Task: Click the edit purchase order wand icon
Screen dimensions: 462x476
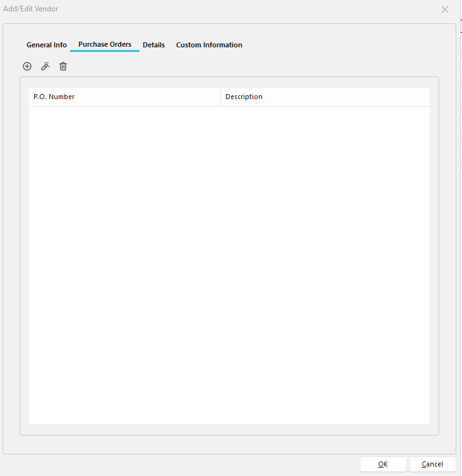Action: click(45, 66)
